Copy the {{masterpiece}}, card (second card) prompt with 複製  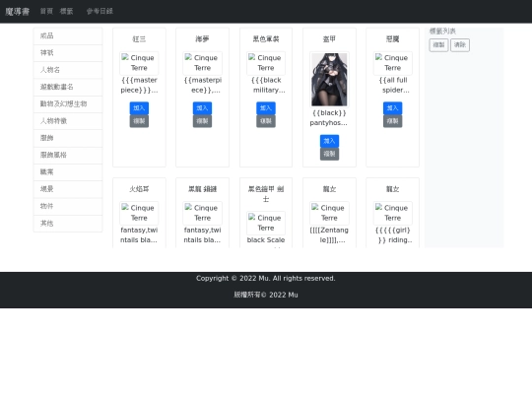pos(202,121)
